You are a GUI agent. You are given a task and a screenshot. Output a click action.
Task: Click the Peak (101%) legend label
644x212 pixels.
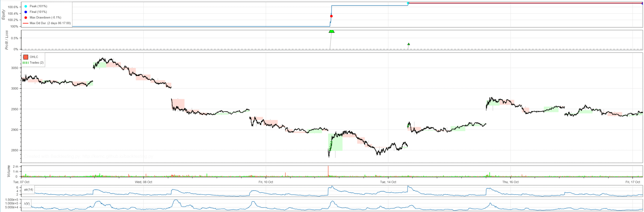point(38,6)
